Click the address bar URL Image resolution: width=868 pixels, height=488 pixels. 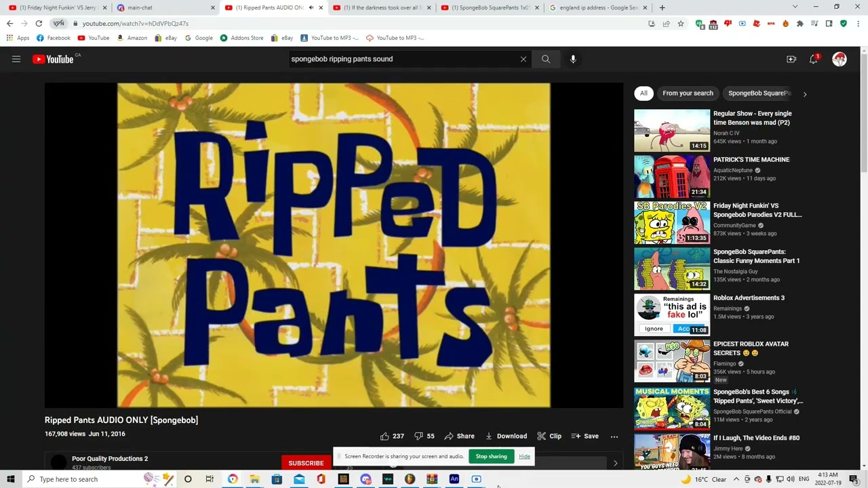tap(136, 24)
